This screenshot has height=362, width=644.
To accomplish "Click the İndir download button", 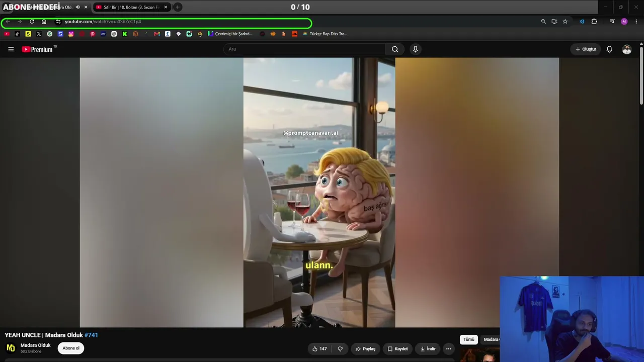I will [428, 349].
